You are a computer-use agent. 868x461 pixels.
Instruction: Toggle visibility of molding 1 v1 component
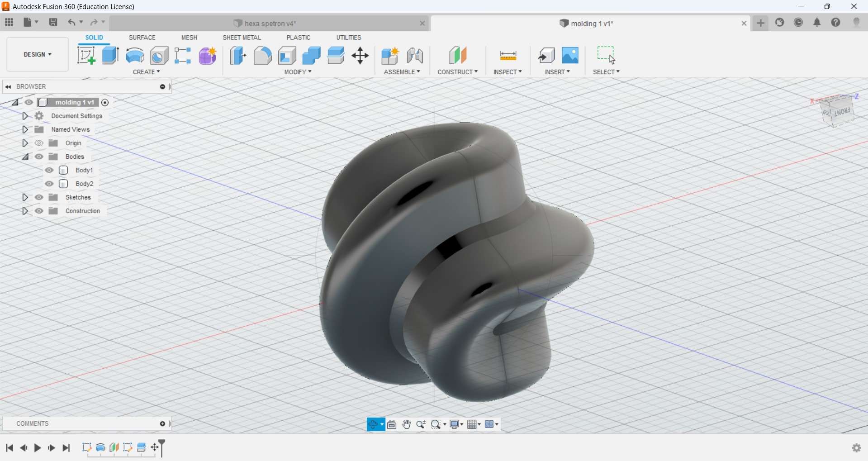coord(29,102)
